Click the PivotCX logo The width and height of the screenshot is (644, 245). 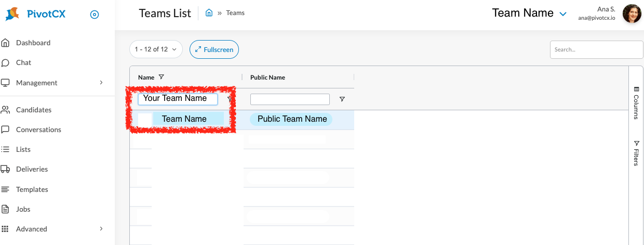coord(35,14)
